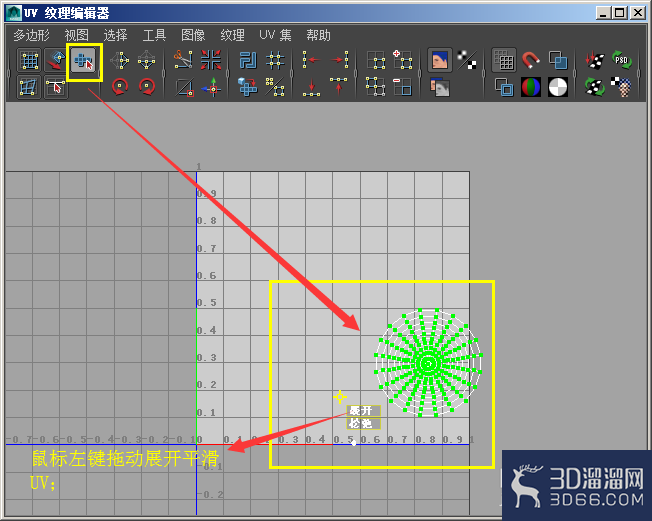Image resolution: width=652 pixels, height=521 pixels.
Task: Open the 图像 menu
Action: 193,35
